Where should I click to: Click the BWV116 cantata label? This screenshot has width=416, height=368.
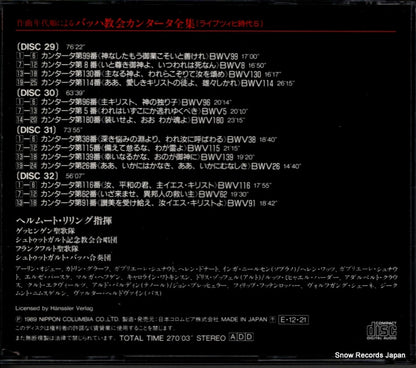(234, 185)
